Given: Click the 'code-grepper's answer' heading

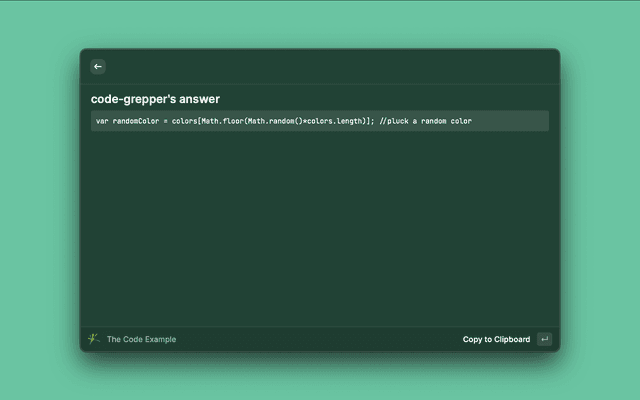Looking at the screenshot, I should coord(155,99).
